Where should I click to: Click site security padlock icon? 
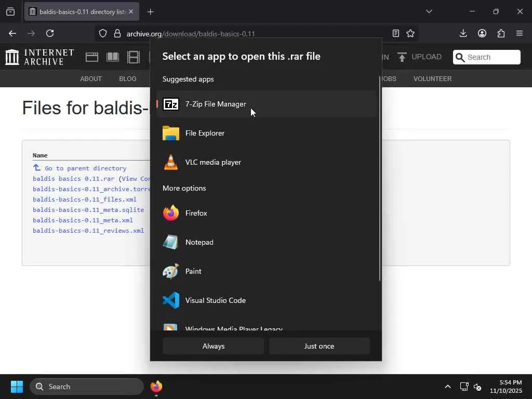[117, 33]
